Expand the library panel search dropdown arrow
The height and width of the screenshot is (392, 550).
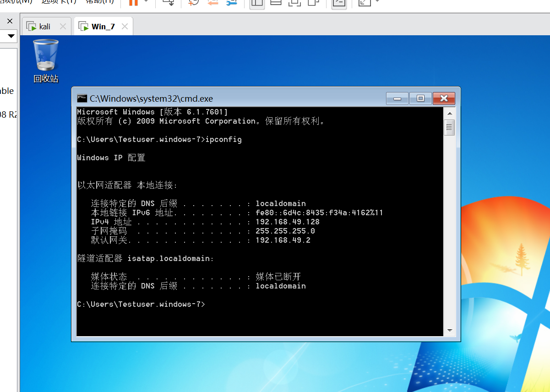tap(11, 36)
